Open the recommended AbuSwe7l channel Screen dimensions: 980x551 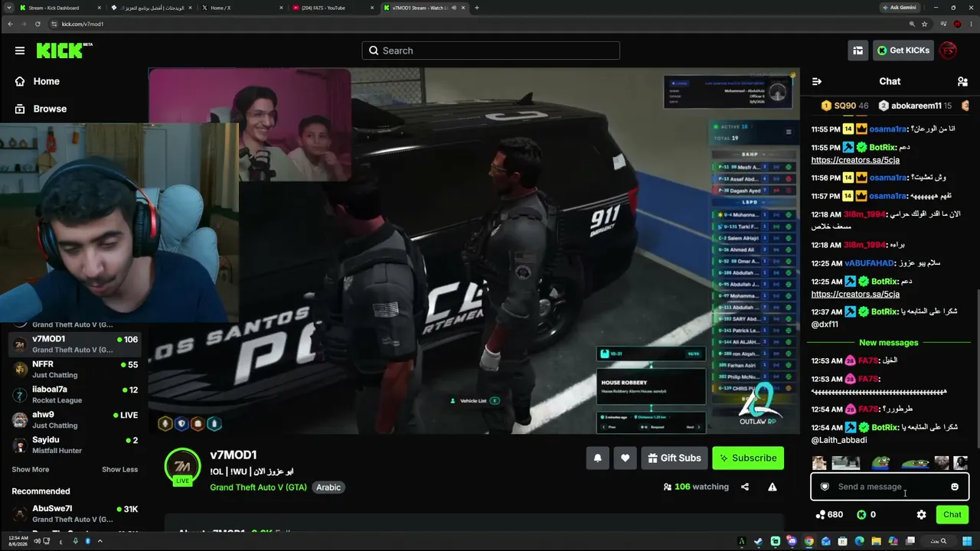coord(74,514)
